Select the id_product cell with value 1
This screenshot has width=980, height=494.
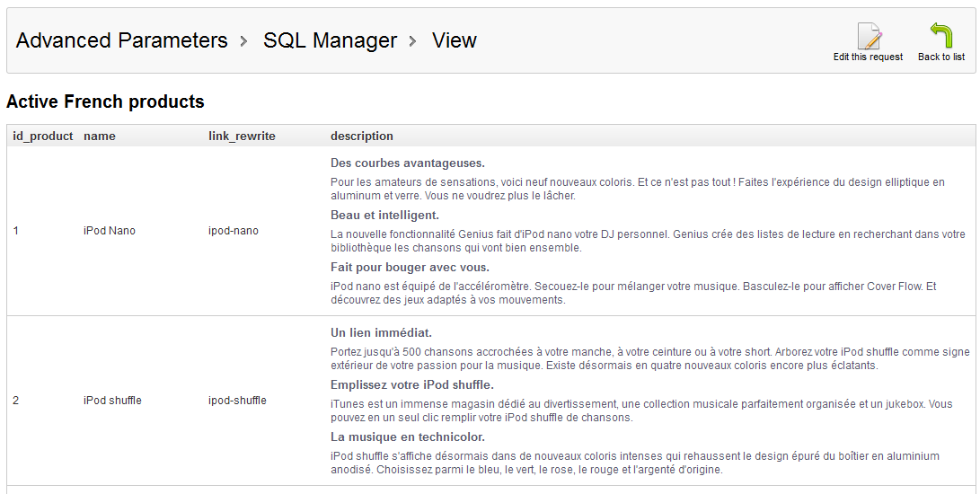tap(15, 231)
